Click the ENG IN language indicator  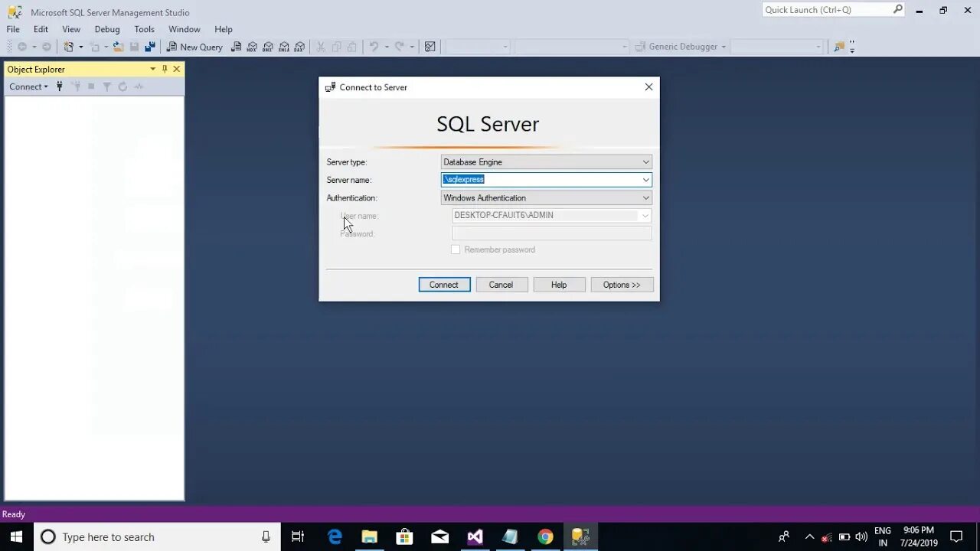tap(883, 536)
